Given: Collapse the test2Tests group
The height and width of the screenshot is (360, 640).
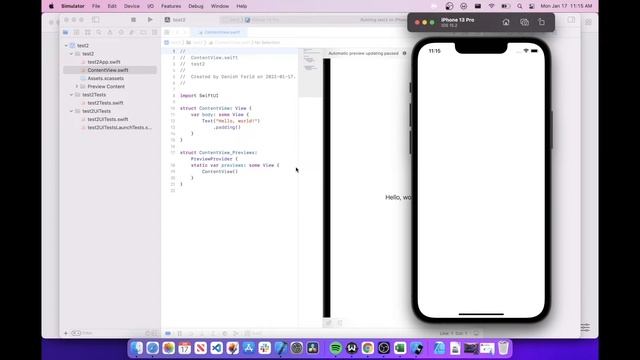Looking at the screenshot, I should 71,95.
